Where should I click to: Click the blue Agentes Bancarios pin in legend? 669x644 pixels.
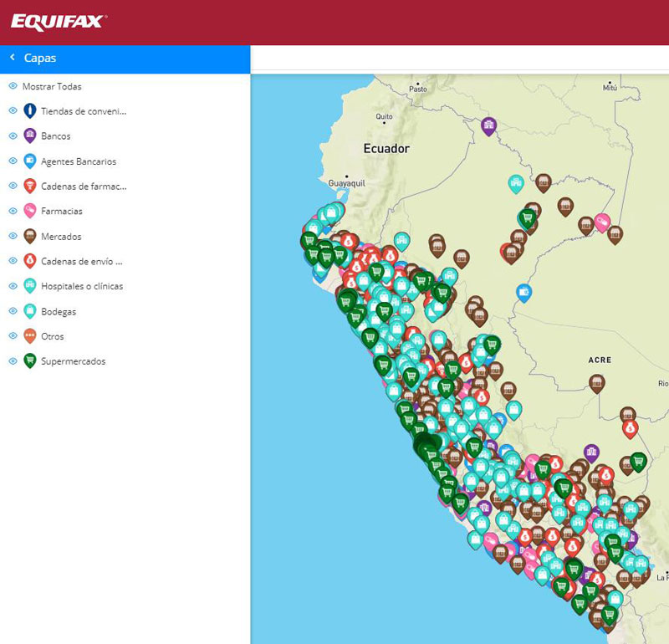tap(30, 161)
